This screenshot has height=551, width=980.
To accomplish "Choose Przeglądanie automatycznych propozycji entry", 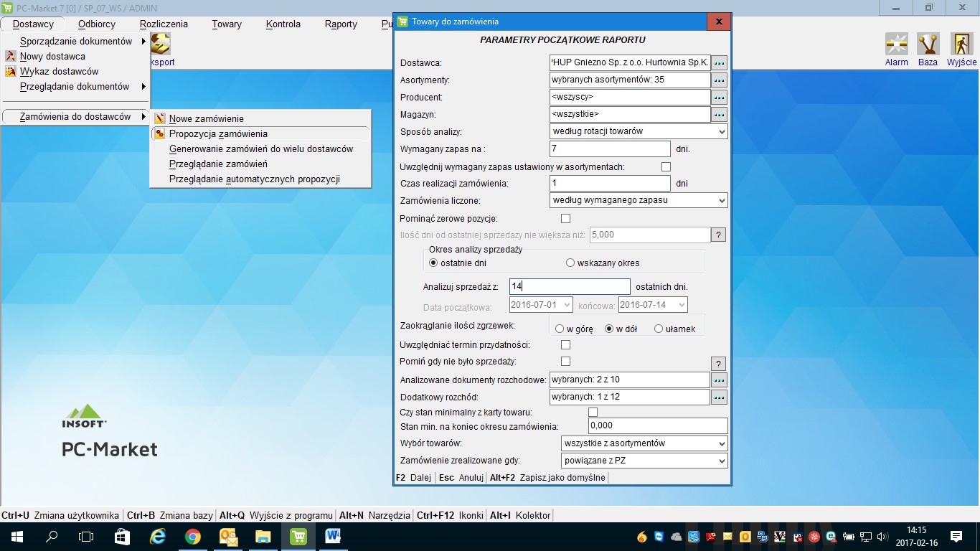I will (255, 179).
